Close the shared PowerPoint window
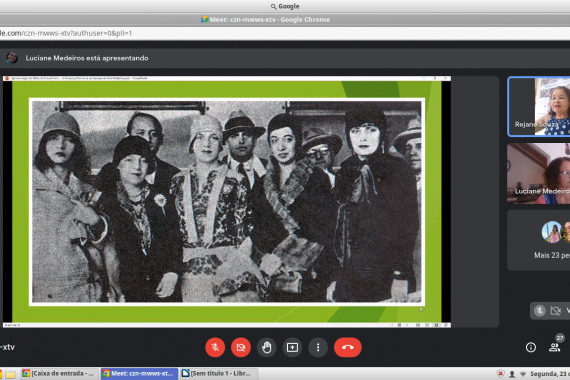This screenshot has height=380, width=570. [x=445, y=78]
